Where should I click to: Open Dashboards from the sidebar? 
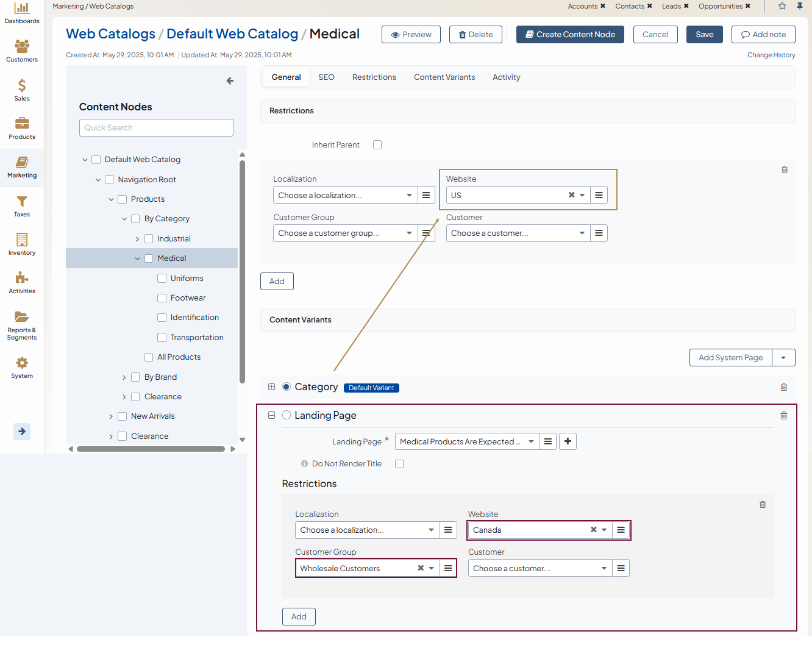pyautogui.click(x=22, y=13)
